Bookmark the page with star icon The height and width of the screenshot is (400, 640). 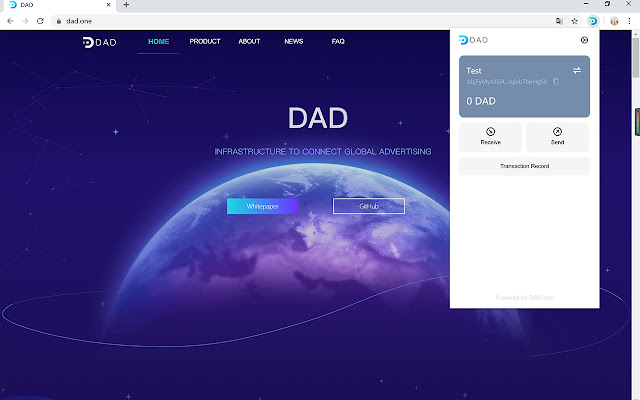575,21
